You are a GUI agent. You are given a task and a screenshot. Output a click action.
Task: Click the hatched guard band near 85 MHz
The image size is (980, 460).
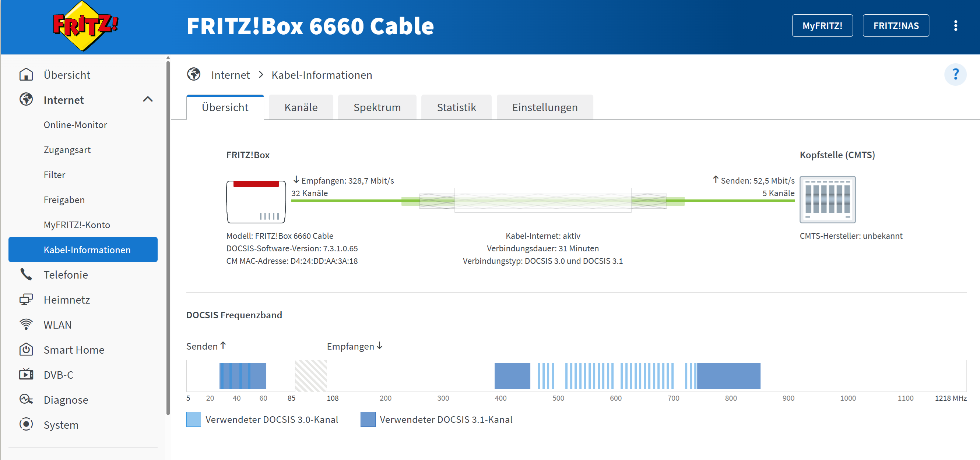311,376
